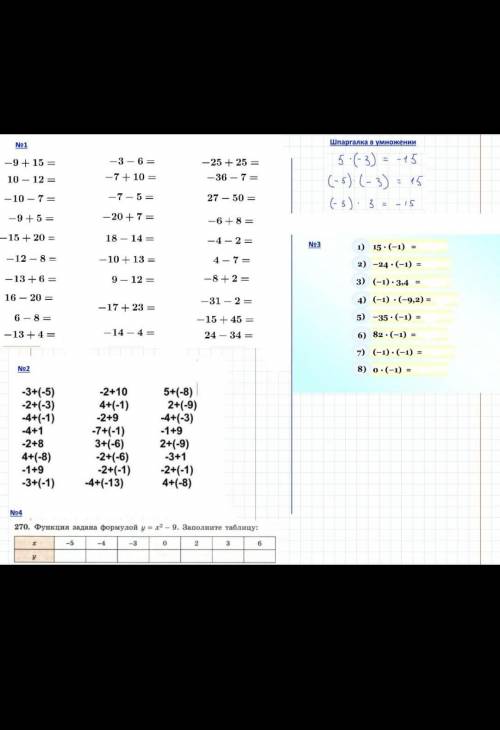This screenshot has height=730, width=500.
Task: Open the №3 heading link
Action: pos(315,244)
